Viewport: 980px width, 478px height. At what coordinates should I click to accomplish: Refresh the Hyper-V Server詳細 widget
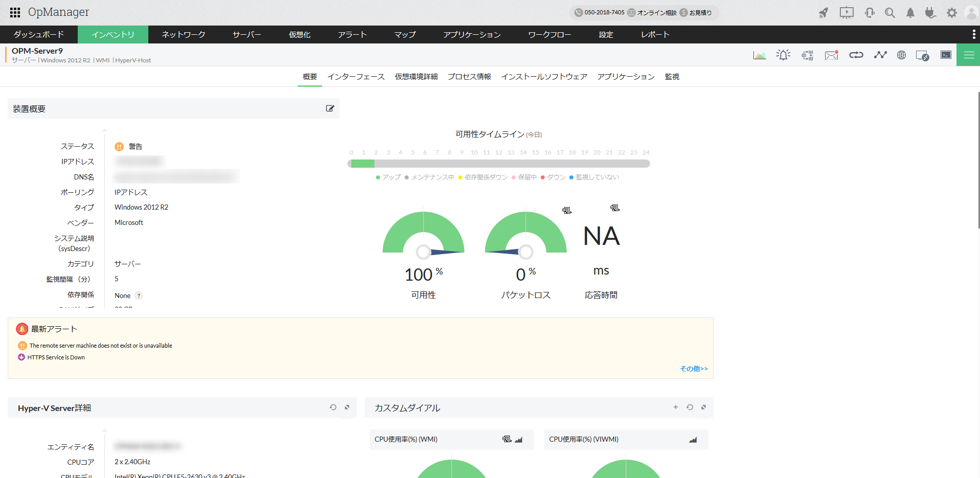point(333,407)
